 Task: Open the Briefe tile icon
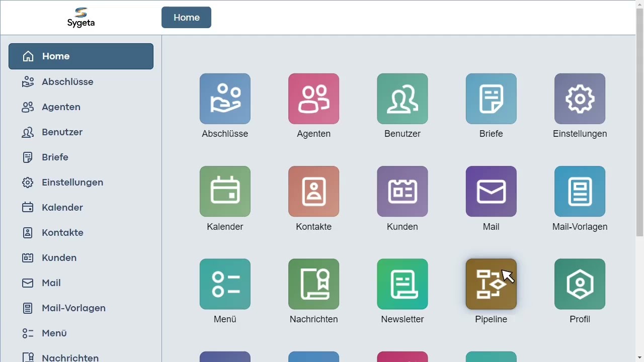coord(491,99)
